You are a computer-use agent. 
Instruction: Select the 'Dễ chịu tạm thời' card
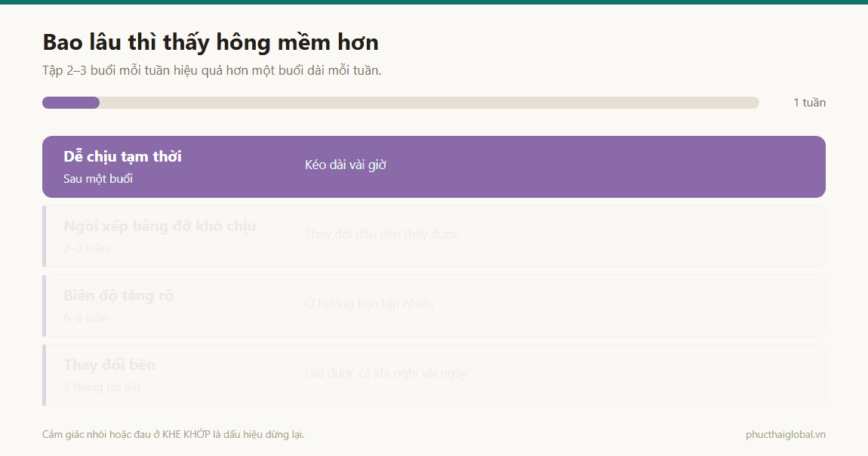point(434,167)
